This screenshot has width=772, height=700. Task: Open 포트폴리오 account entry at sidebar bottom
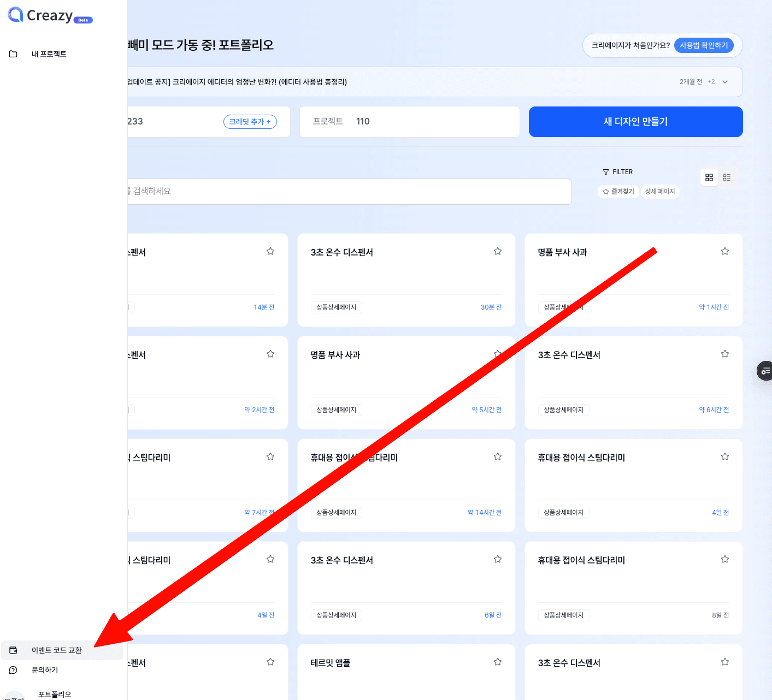55,694
